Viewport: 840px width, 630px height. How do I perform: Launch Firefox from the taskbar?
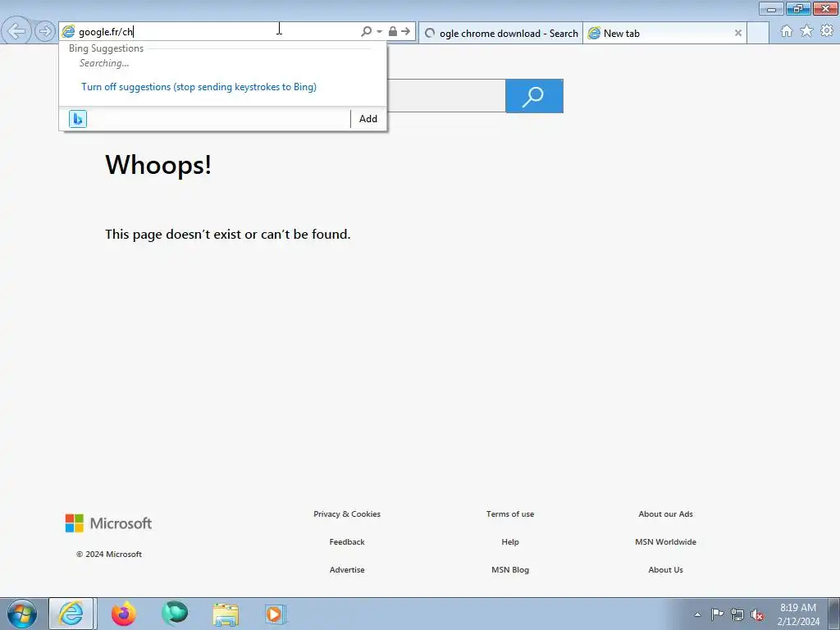point(124,614)
